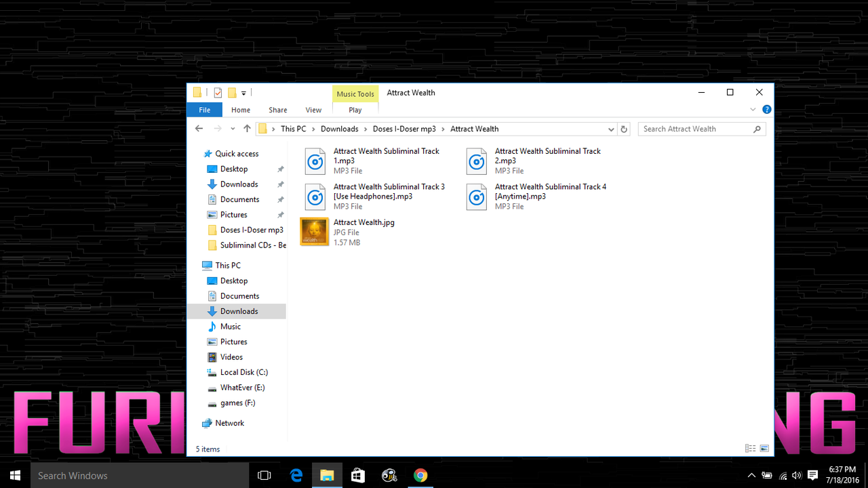
Task: Click the Properties quick access toolbar icon
Action: pyautogui.click(x=218, y=93)
